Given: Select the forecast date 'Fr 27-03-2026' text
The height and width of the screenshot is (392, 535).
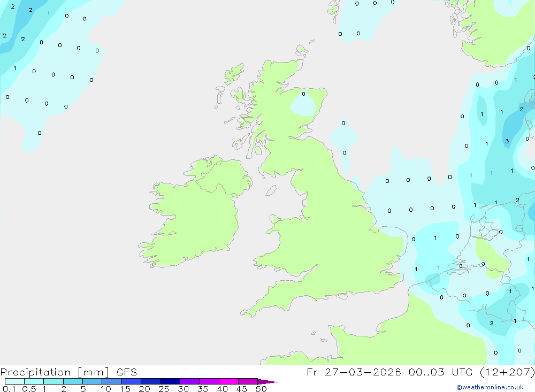Looking at the screenshot, I should pyautogui.click(x=354, y=372).
